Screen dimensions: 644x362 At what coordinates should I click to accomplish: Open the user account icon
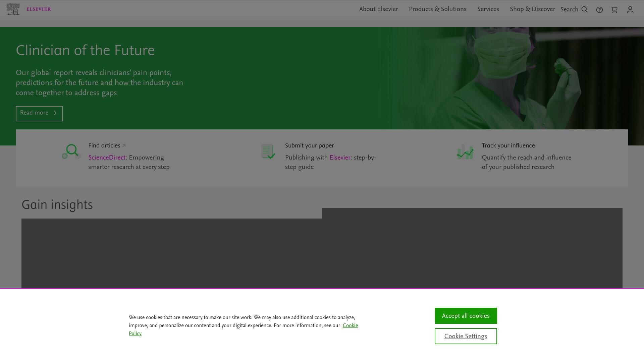click(630, 10)
